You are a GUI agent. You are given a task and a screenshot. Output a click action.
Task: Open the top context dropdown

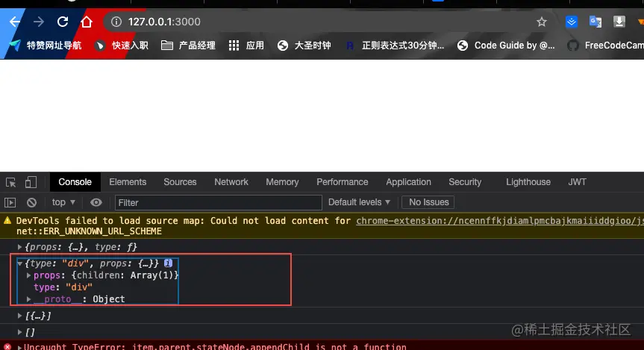[x=63, y=202]
